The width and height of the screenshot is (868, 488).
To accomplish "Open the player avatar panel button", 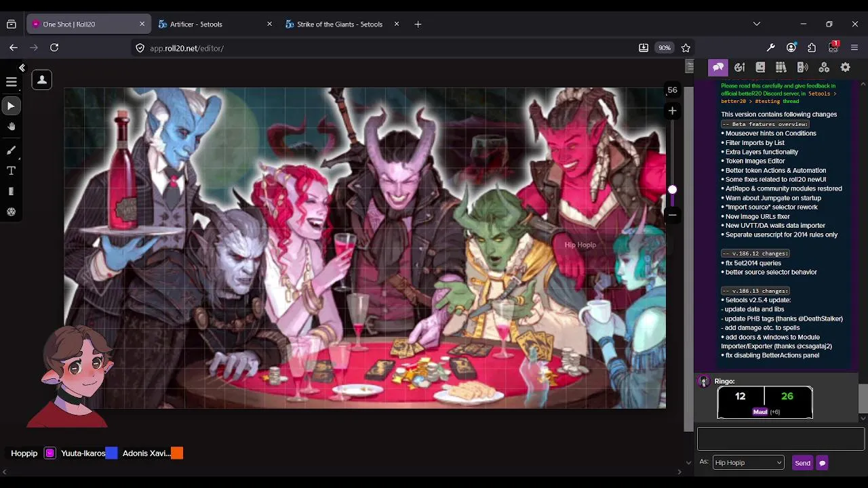I will [41, 80].
